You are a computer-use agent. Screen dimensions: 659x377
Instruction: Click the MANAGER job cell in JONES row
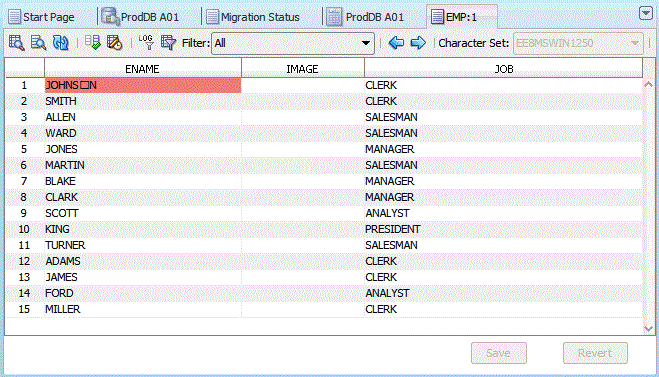point(503,149)
